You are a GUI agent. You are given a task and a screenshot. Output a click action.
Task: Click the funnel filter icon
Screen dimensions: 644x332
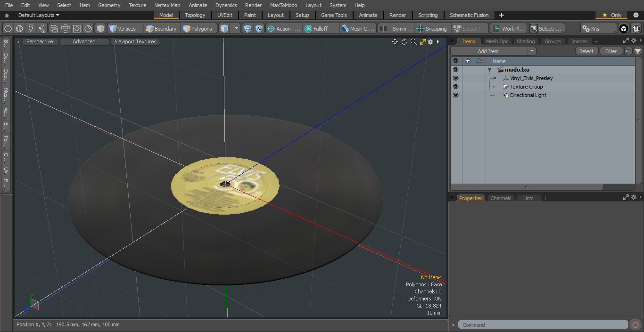click(637, 51)
